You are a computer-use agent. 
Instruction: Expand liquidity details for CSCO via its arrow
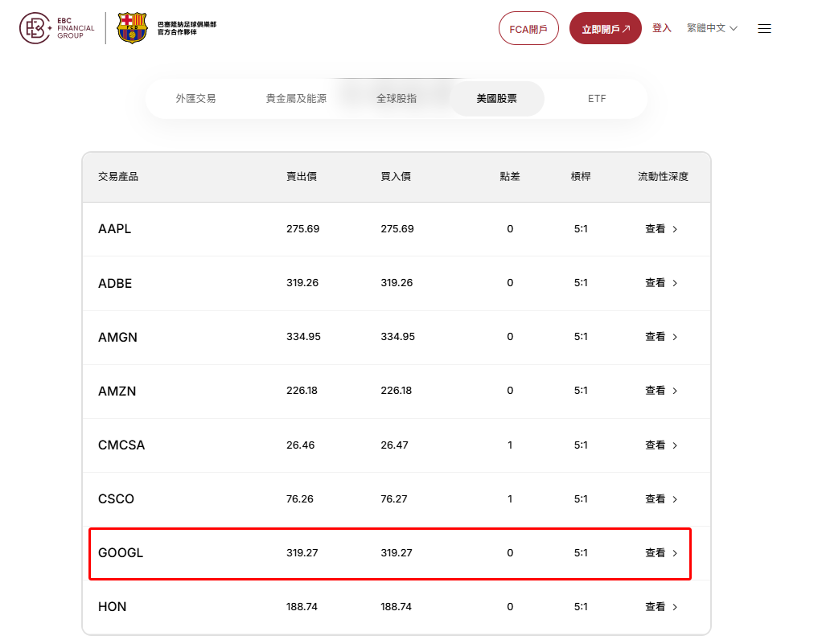(675, 498)
